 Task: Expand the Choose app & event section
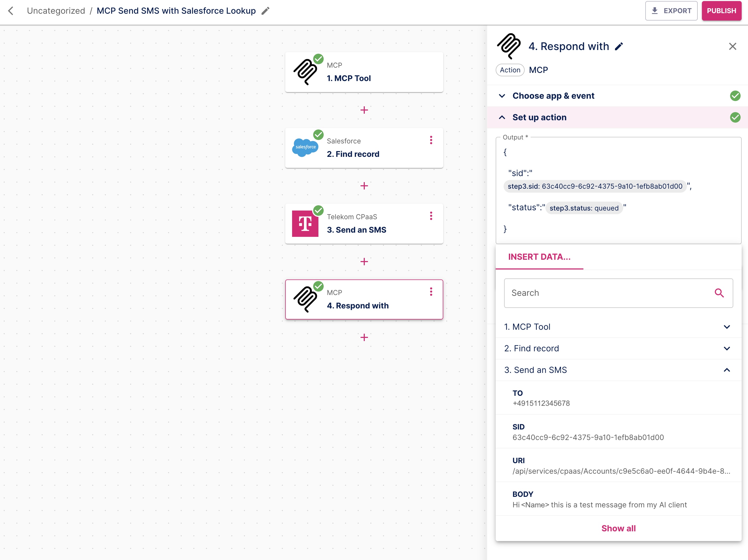(x=502, y=96)
